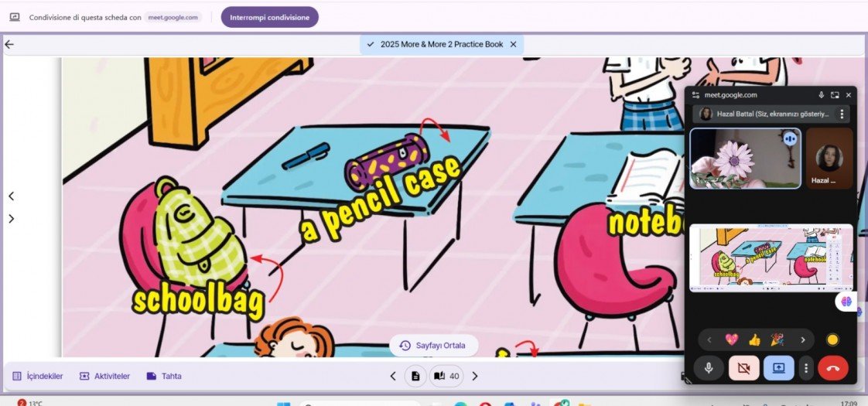The height and width of the screenshot is (406, 868).
Task: Send the heart emoji reaction
Action: (731, 339)
